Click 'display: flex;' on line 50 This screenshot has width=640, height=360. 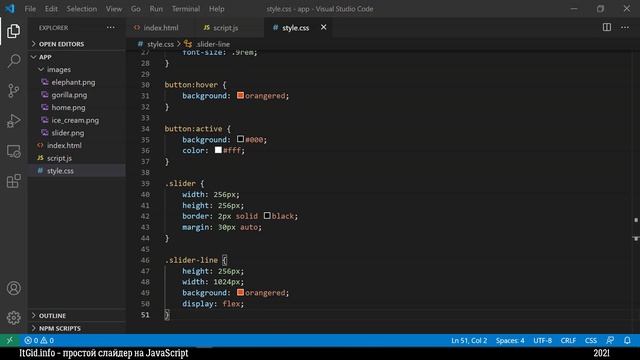(x=213, y=304)
